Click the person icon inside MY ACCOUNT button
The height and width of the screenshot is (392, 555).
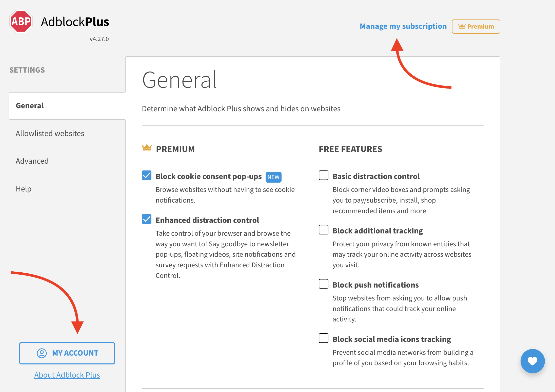pyautogui.click(x=42, y=353)
